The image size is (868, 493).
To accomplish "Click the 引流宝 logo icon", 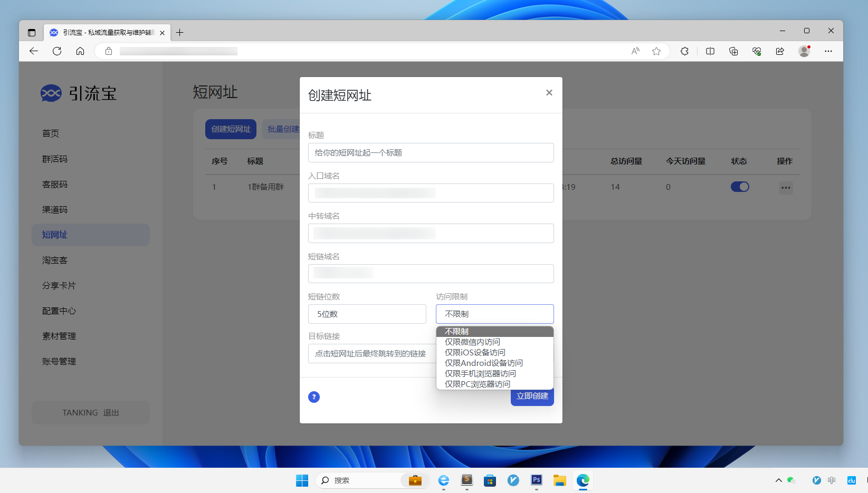I will 50,93.
